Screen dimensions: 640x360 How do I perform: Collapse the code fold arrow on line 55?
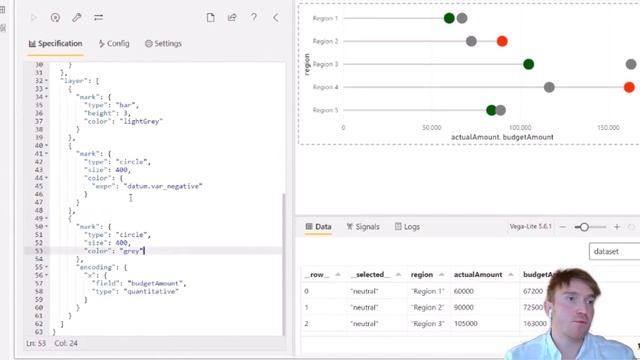click(x=46, y=267)
